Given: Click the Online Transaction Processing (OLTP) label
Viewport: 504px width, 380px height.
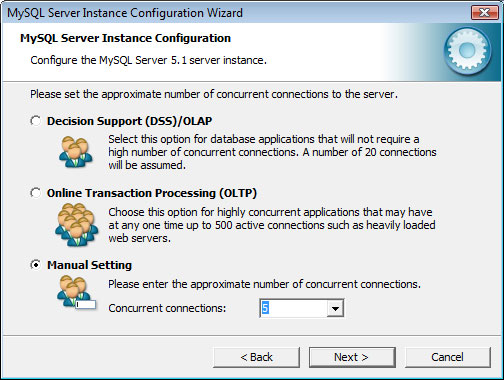Looking at the screenshot, I should coord(152,193).
